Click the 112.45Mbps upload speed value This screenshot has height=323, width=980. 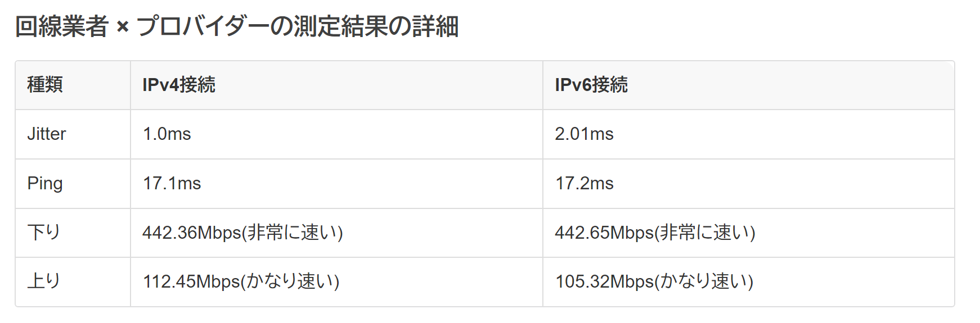(x=191, y=281)
